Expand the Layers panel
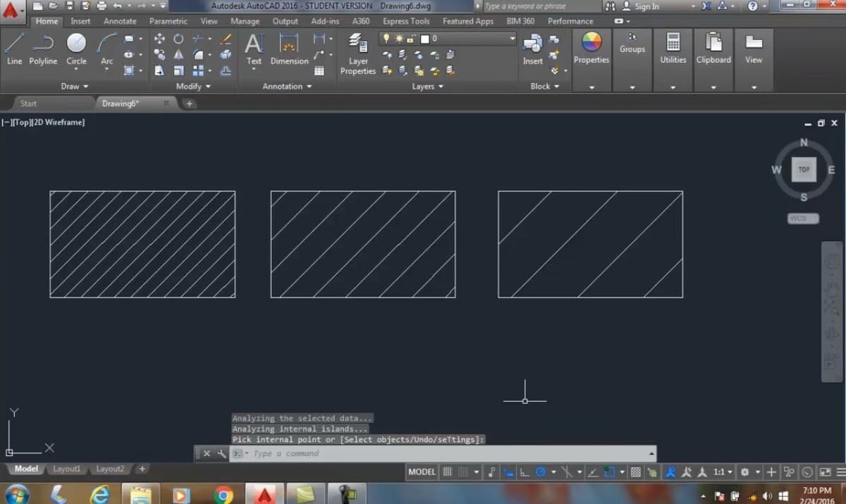This screenshot has width=846, height=504. tap(428, 86)
